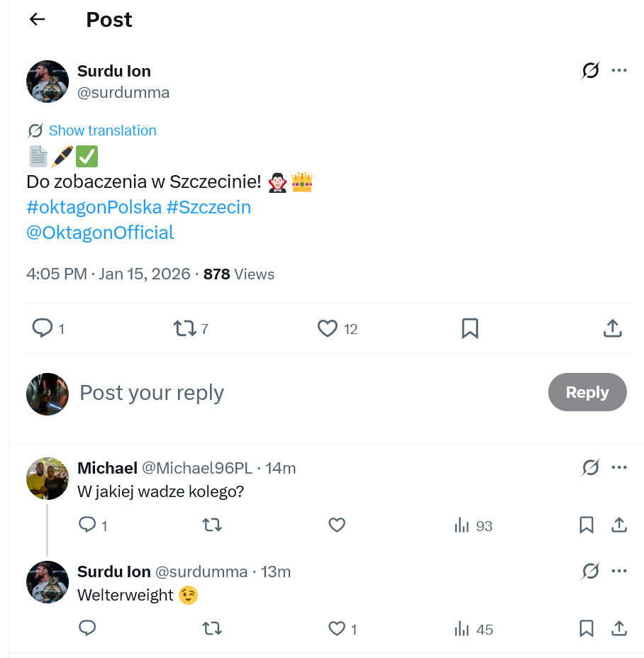The height and width of the screenshot is (658, 644).
Task: Like Michael's reply
Action: (x=337, y=525)
